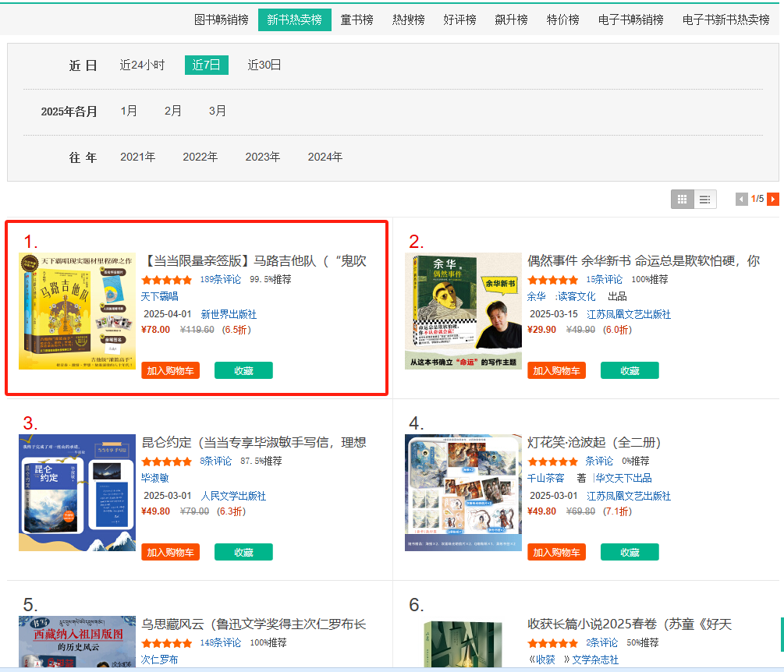Click price ¥78.00 of 马路吉他队

coord(155,330)
